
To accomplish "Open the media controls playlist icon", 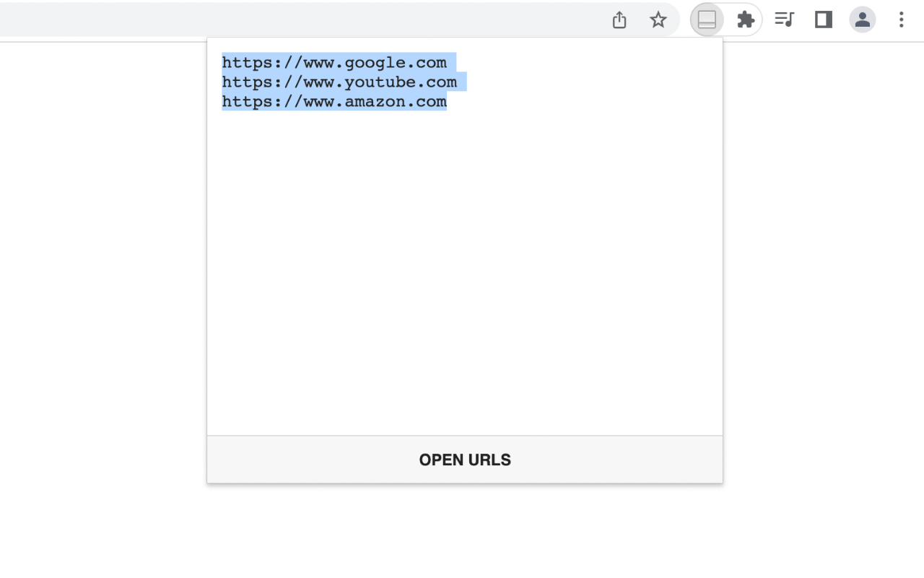I will (x=784, y=20).
